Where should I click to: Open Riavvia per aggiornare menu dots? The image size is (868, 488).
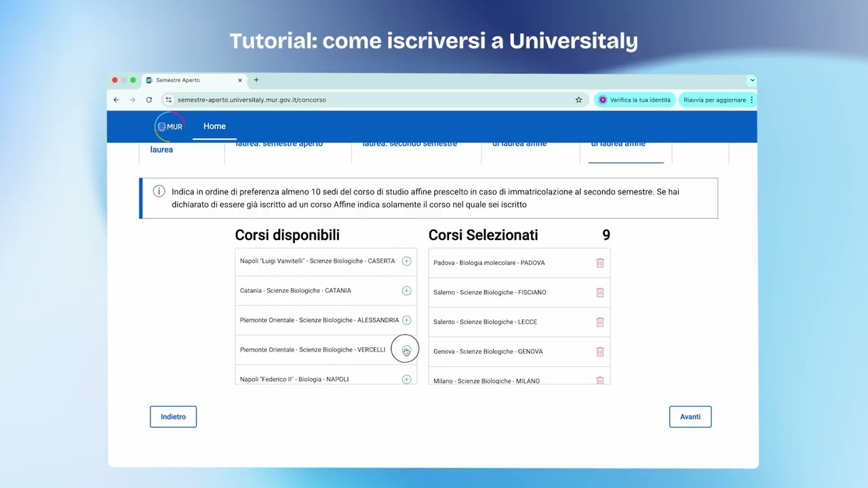click(751, 100)
